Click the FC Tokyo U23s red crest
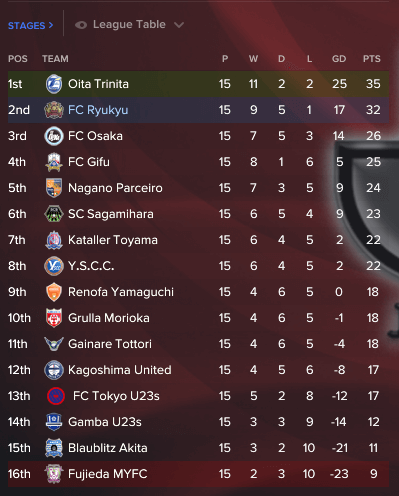This screenshot has height=496, width=399. pyautogui.click(x=56, y=396)
